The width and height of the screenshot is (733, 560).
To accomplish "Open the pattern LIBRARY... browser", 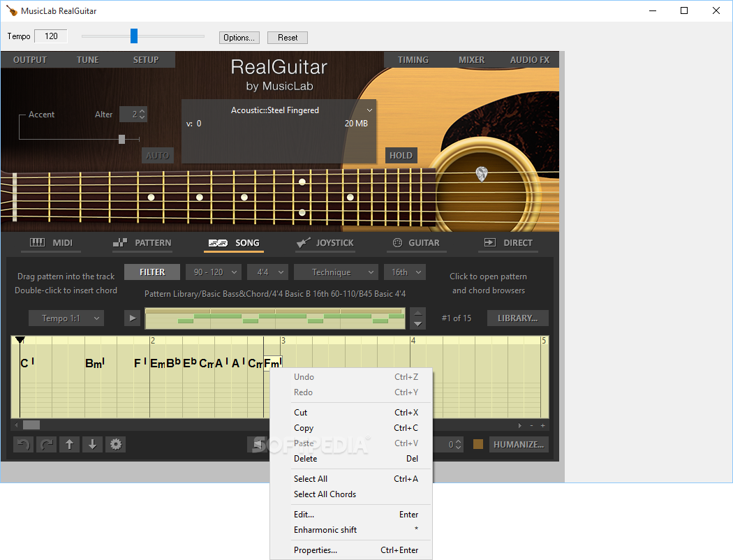I will tap(517, 318).
